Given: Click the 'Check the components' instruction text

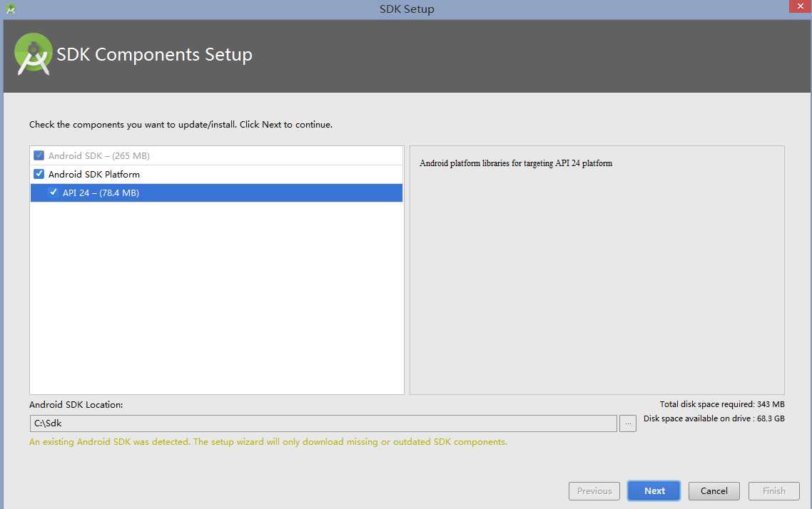Looking at the screenshot, I should tap(181, 124).
